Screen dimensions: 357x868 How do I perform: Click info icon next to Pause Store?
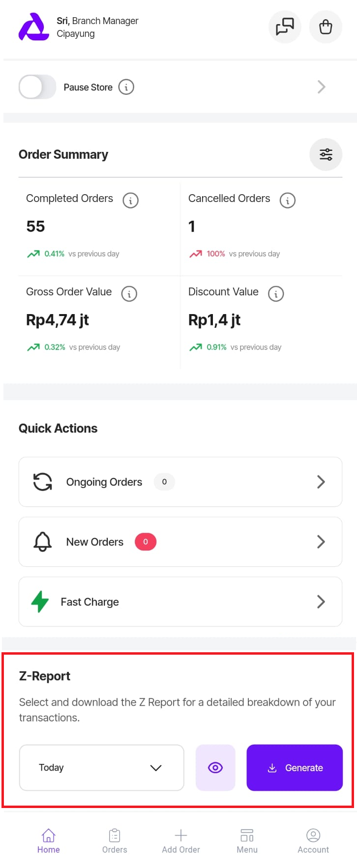126,87
